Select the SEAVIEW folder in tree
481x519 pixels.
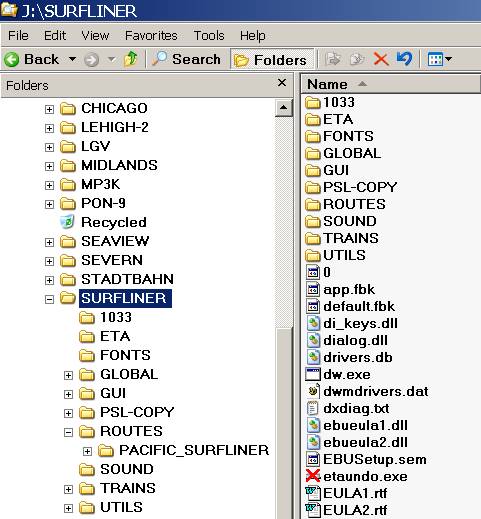[105, 241]
